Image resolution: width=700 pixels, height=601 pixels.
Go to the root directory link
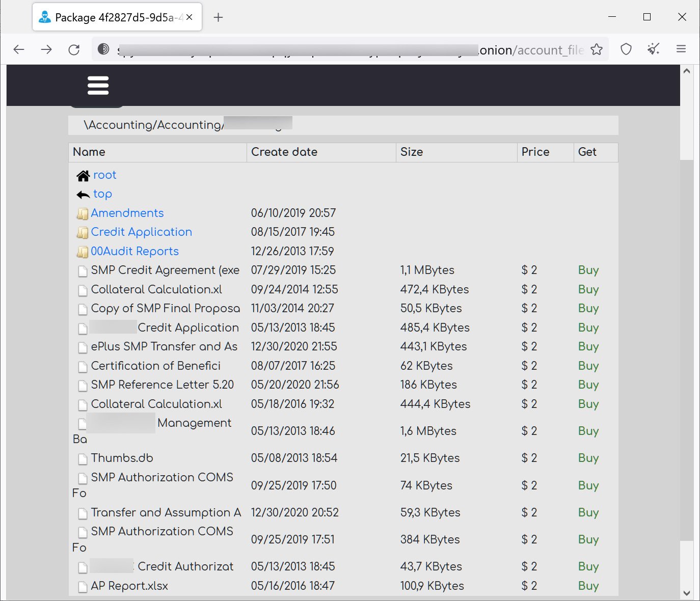pyautogui.click(x=104, y=175)
